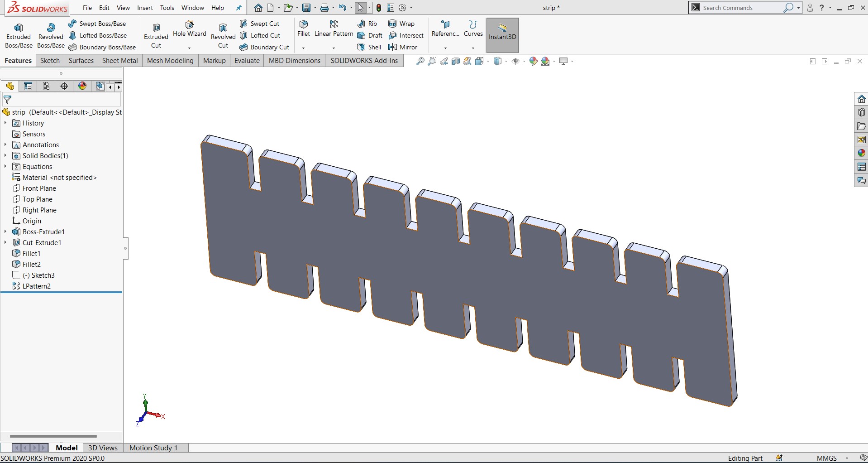This screenshot has width=868, height=463.
Task: Expand the Fillet dropdown arrow
Action: [304, 48]
